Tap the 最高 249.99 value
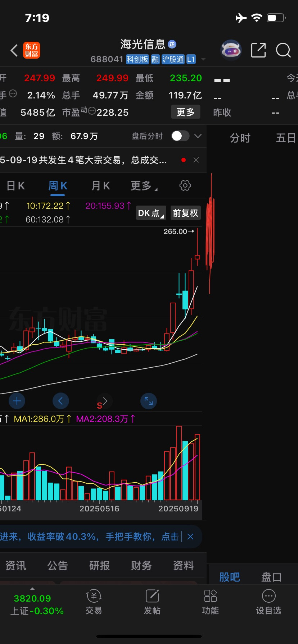Image resolution: width=298 pixels, height=644 pixels. (x=112, y=78)
